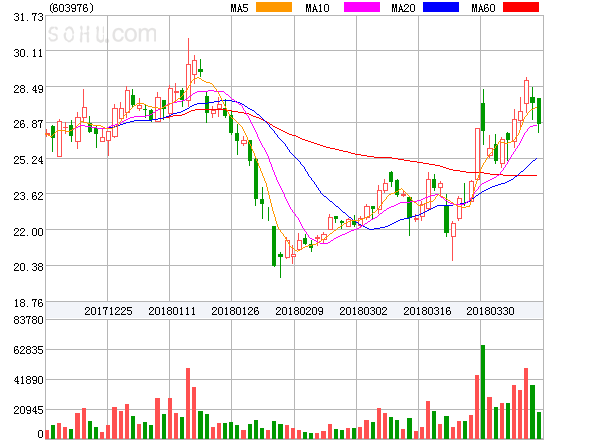This screenshot has width=600, height=440.
Task: Click the blue MA20 legend swatch
Action: [x=441, y=7]
